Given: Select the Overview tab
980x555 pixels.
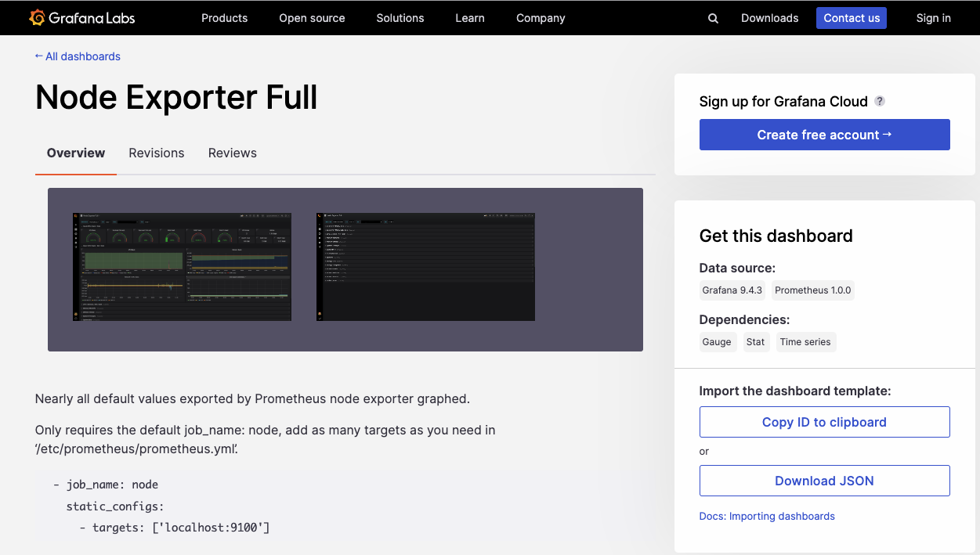Looking at the screenshot, I should pyautogui.click(x=76, y=153).
